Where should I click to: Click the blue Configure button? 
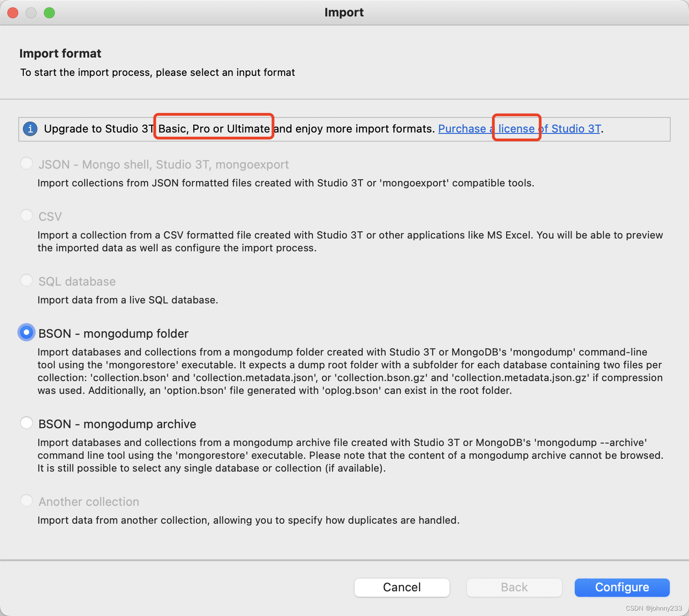click(622, 587)
